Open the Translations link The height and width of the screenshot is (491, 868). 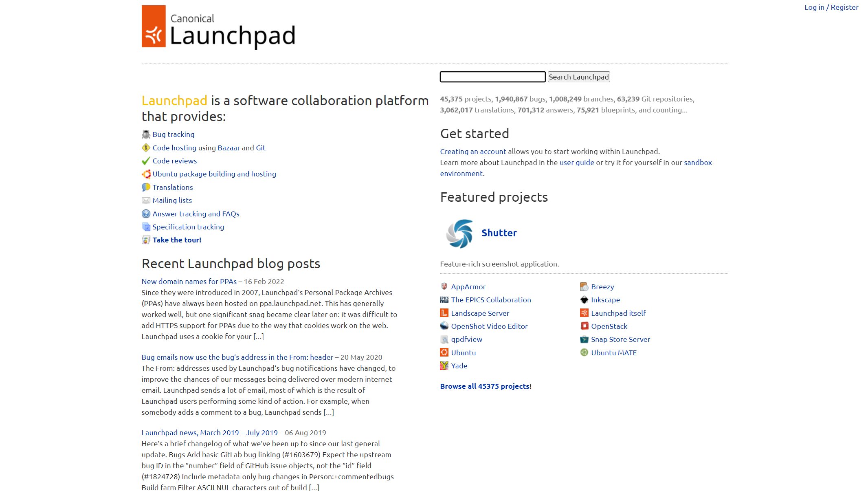pyautogui.click(x=173, y=187)
